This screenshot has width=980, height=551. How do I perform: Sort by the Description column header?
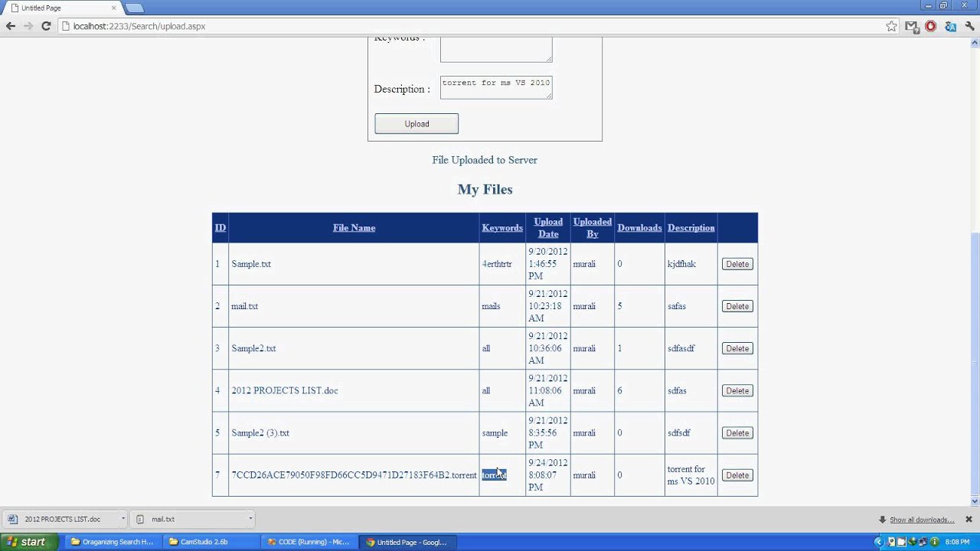[x=691, y=228]
